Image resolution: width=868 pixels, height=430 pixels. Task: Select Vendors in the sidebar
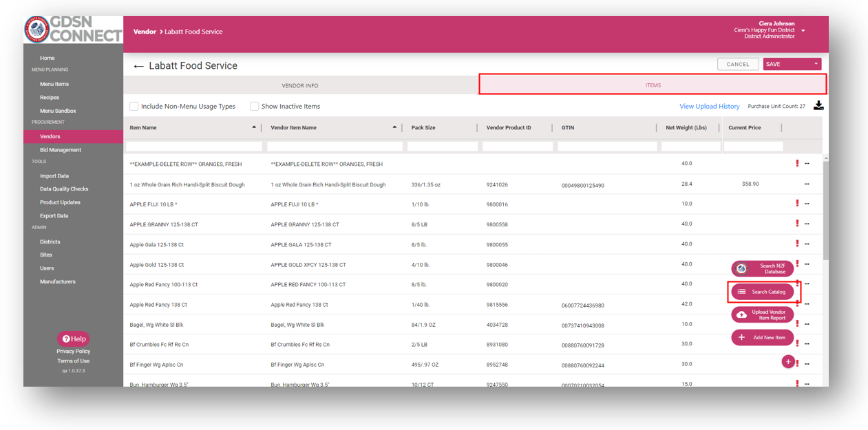pos(74,137)
